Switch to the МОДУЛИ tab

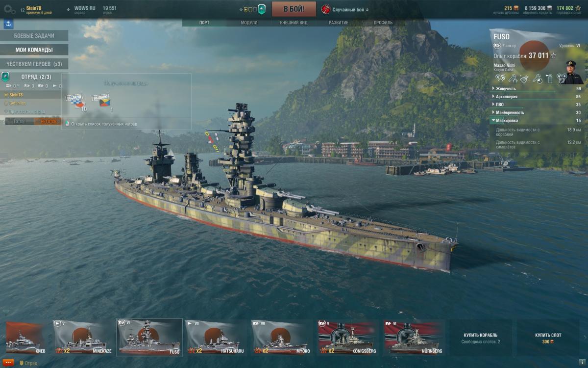[249, 23]
